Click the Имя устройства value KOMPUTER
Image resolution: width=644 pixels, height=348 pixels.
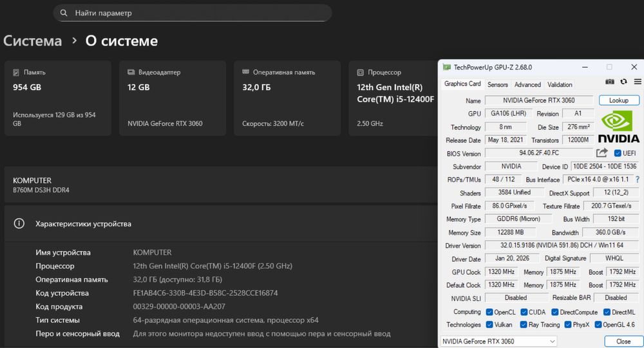pos(153,252)
